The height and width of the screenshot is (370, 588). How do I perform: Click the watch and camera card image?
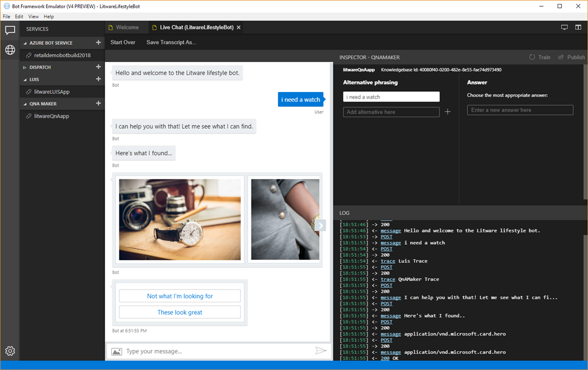(180, 219)
